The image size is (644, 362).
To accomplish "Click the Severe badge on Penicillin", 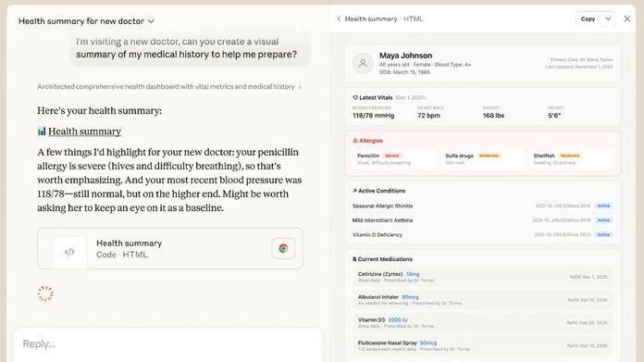I will [x=391, y=156].
